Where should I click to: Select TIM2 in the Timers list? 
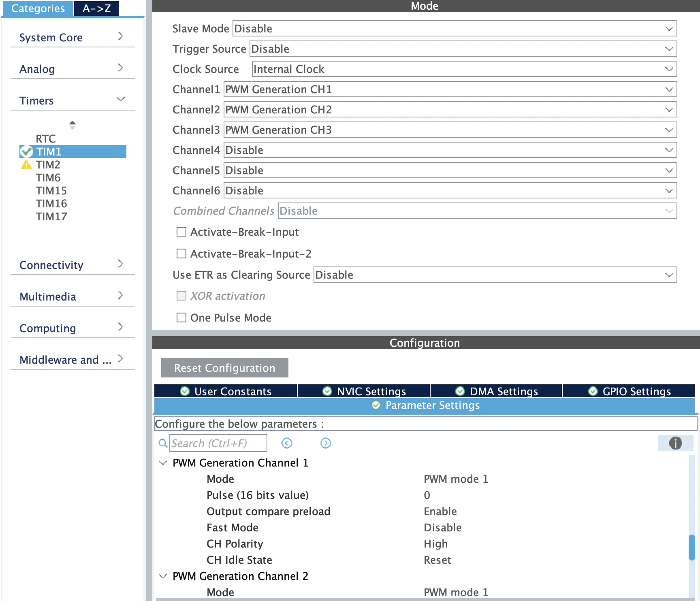coord(48,164)
